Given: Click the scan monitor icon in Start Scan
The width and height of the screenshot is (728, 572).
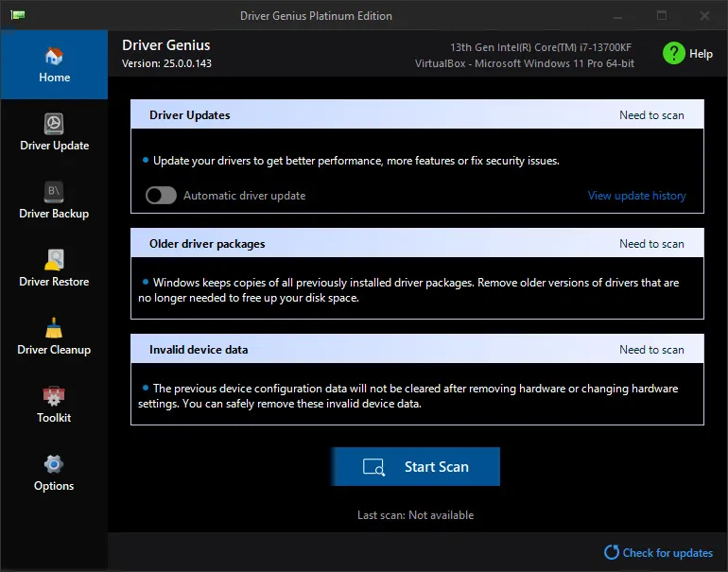Looking at the screenshot, I should 373,467.
